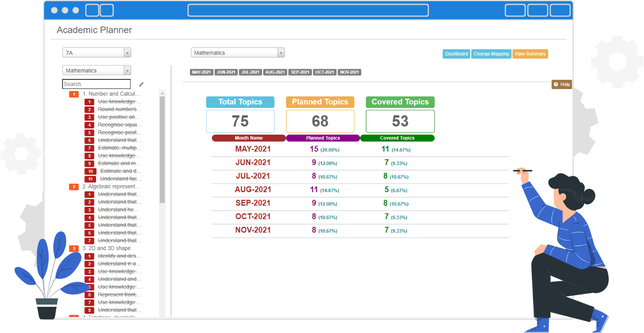
Task: Click the orange badge 2 beside Algebraic representation
Action: click(x=73, y=186)
